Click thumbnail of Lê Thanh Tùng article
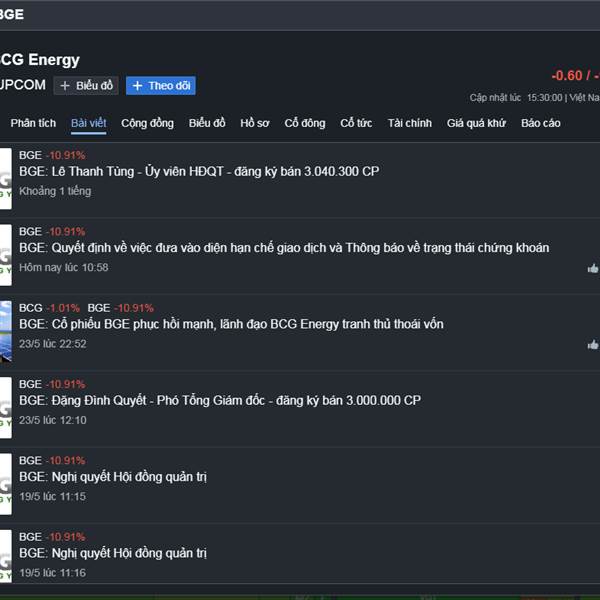The width and height of the screenshot is (600, 600). click(6, 179)
